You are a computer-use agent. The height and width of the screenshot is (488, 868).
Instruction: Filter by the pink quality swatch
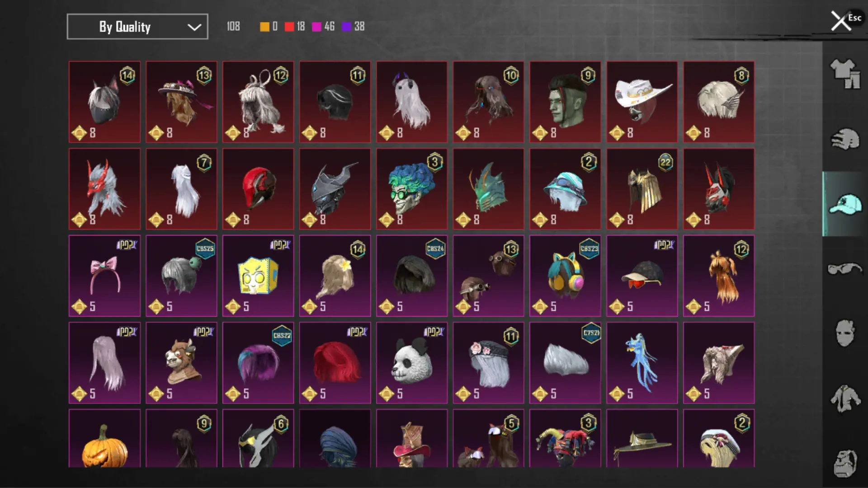pos(316,27)
